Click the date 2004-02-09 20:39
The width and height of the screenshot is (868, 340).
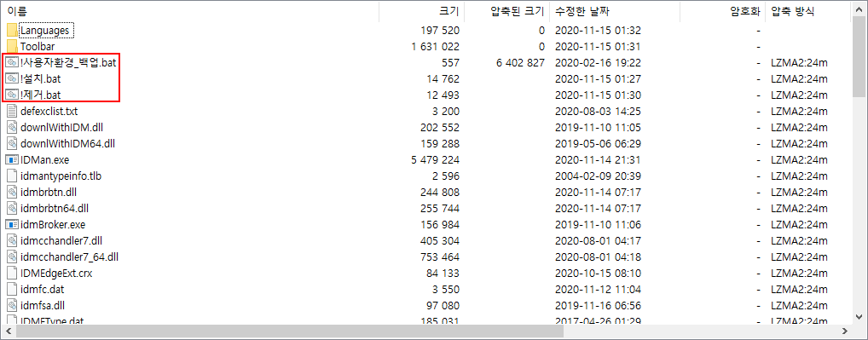pyautogui.click(x=598, y=176)
